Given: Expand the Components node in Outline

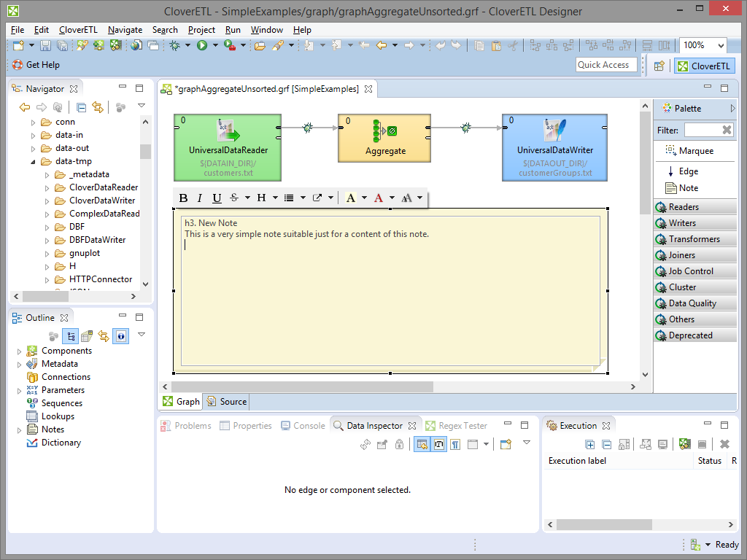Looking at the screenshot, I should (x=20, y=351).
